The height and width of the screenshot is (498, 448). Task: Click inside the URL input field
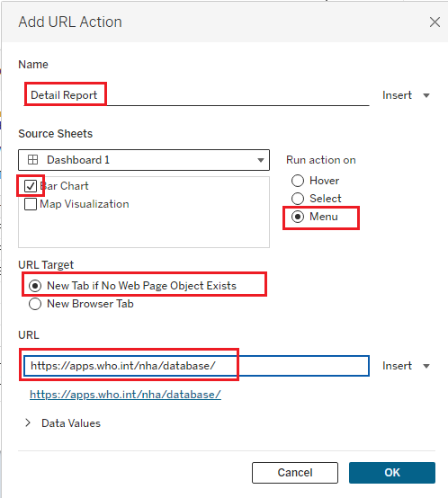click(196, 366)
